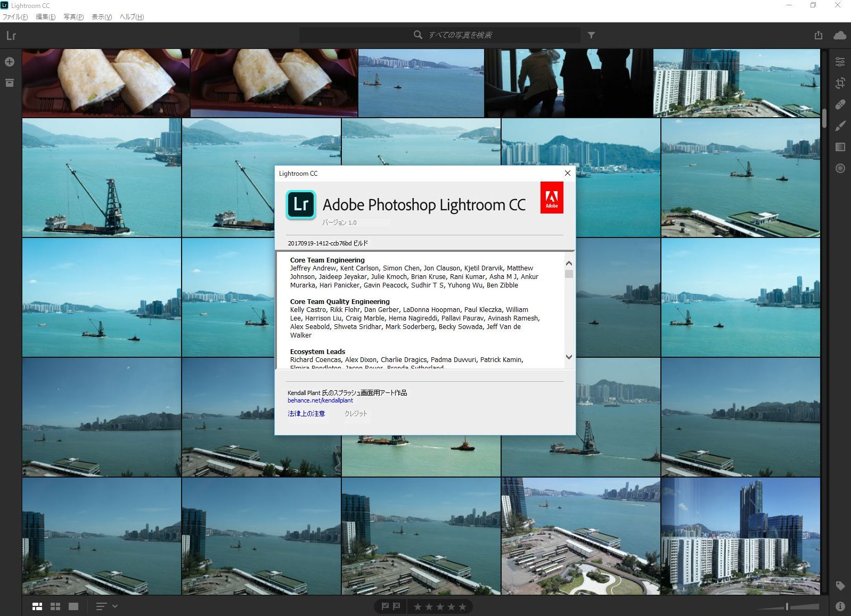
Task: Click the Add Photos plus icon
Action: point(10,62)
